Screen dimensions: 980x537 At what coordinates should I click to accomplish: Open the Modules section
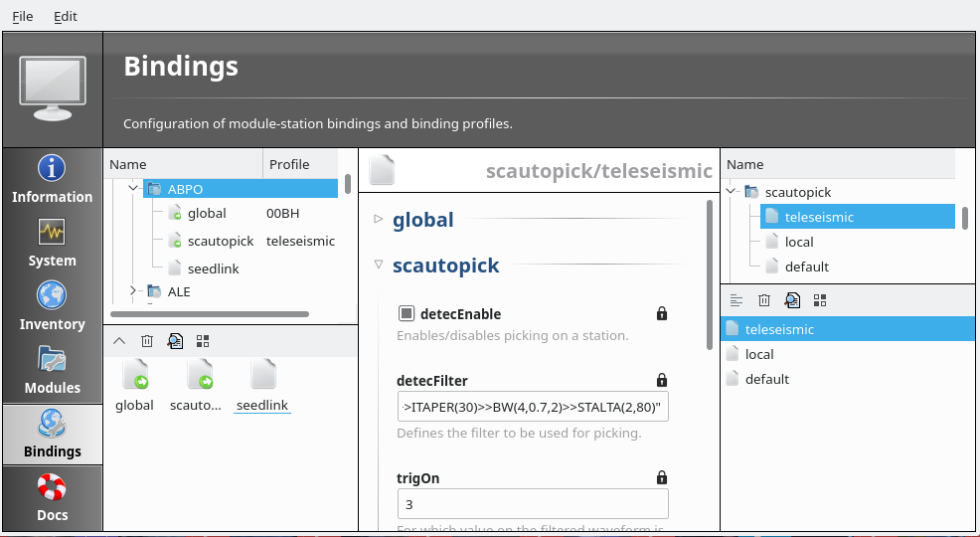52,370
